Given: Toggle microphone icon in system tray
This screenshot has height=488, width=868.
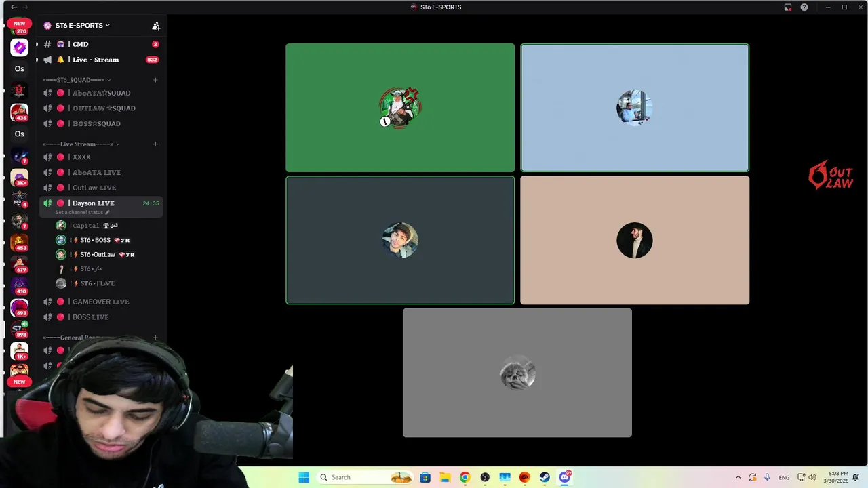Looking at the screenshot, I should [767, 477].
